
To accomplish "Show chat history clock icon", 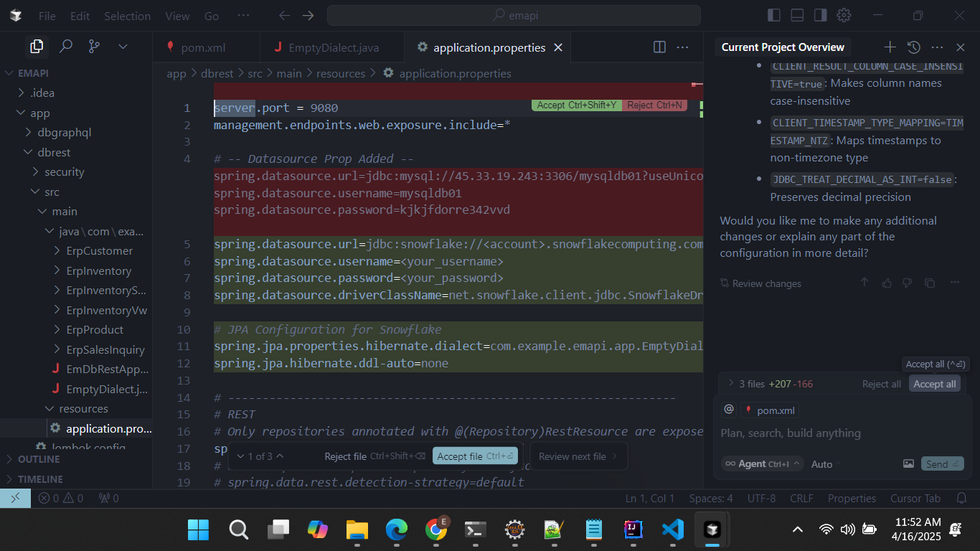I will 913,47.
